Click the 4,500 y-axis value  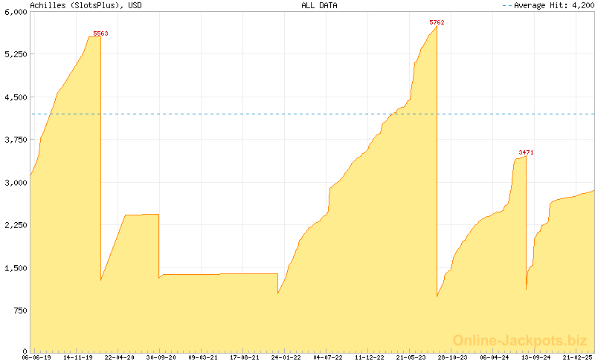coord(15,97)
